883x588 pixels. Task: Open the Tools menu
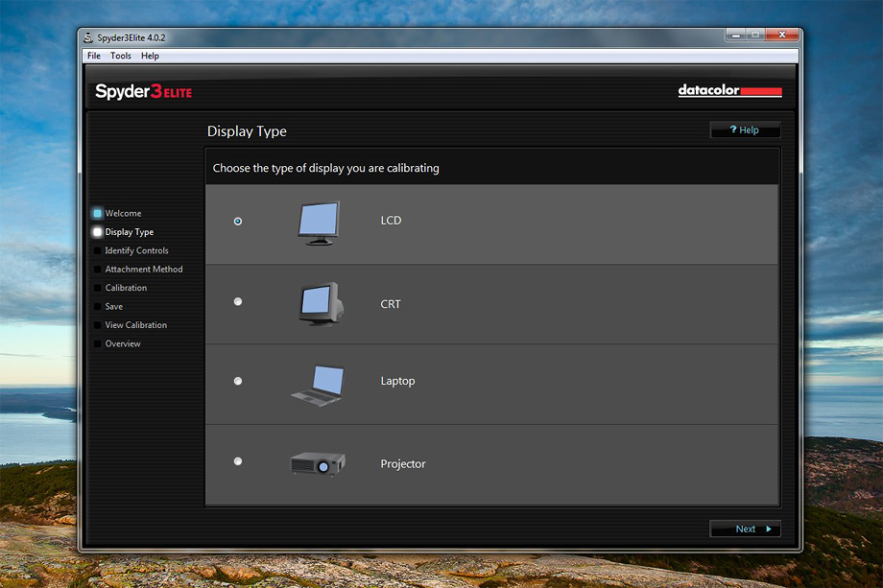coord(121,56)
